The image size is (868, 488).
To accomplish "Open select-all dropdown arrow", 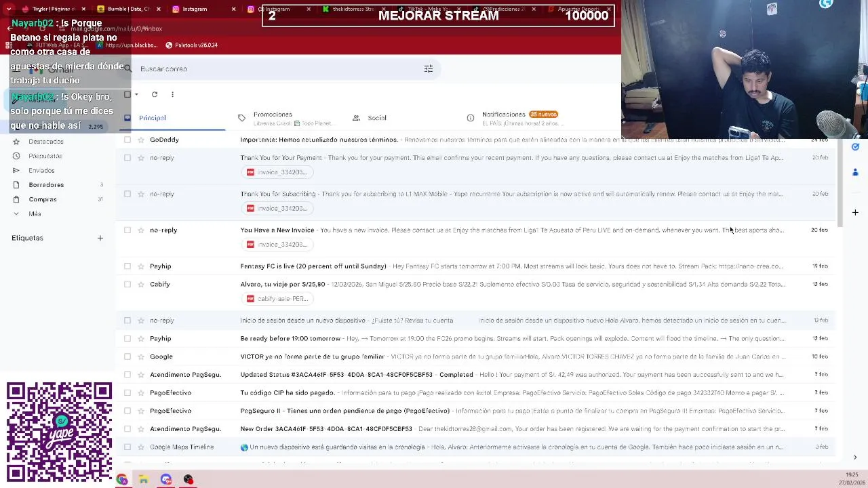I will click(136, 94).
